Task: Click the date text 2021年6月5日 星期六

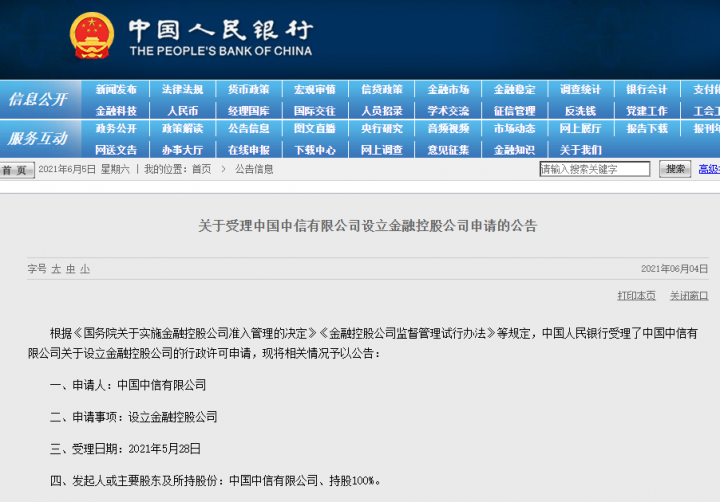Action: (84, 169)
